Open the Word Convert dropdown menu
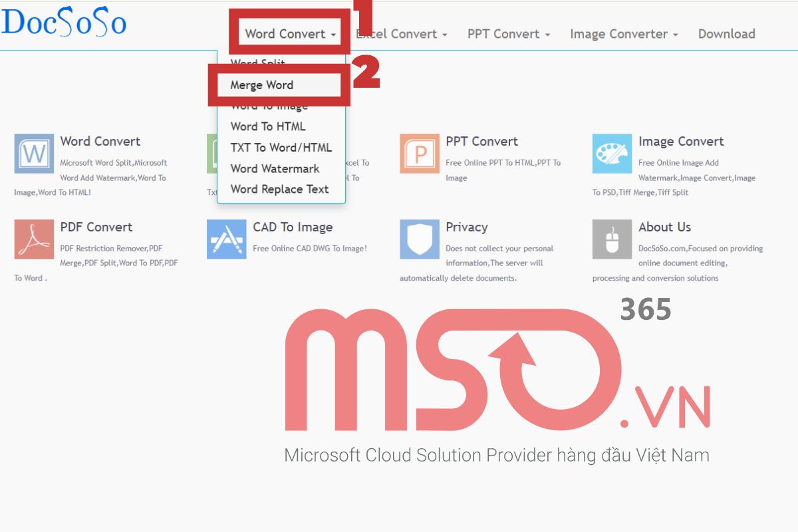Viewport: 798px width, 532px height. (291, 34)
